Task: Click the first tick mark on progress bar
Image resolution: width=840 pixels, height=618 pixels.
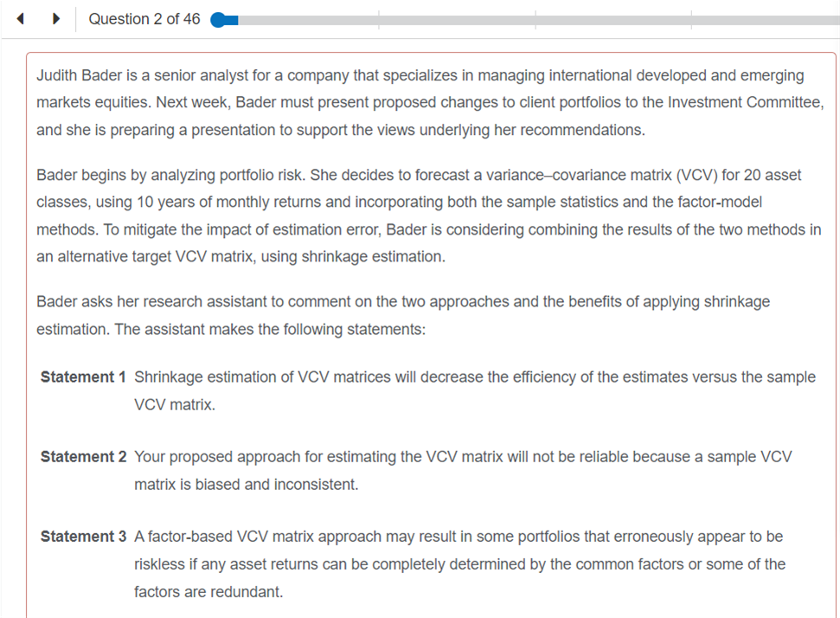Action: (379, 20)
